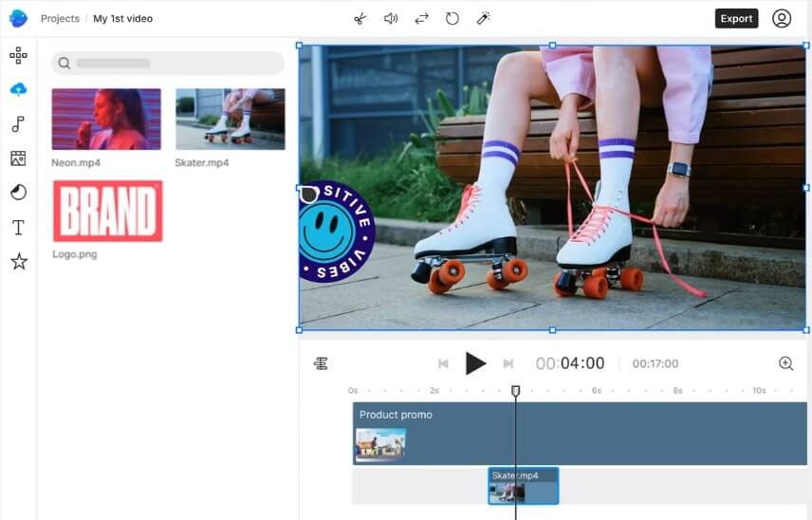Open the music note audio sidebar icon
Screen dimensions: 812x520
click(19, 124)
